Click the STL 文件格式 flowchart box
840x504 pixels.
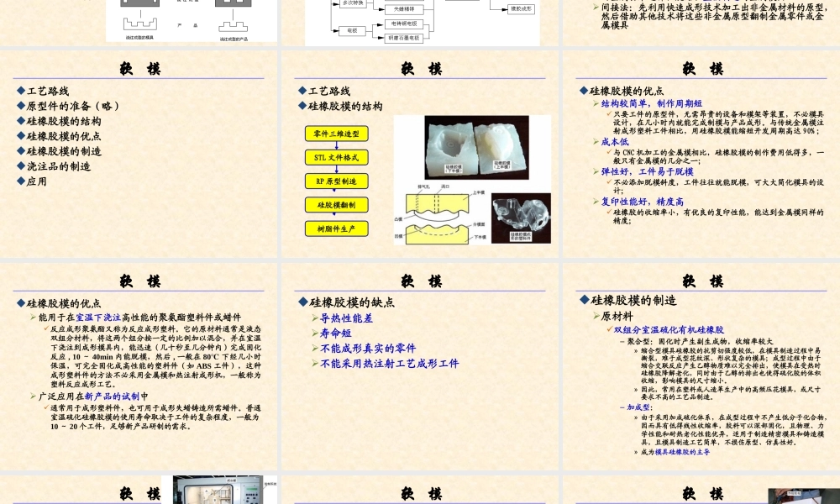point(337,157)
